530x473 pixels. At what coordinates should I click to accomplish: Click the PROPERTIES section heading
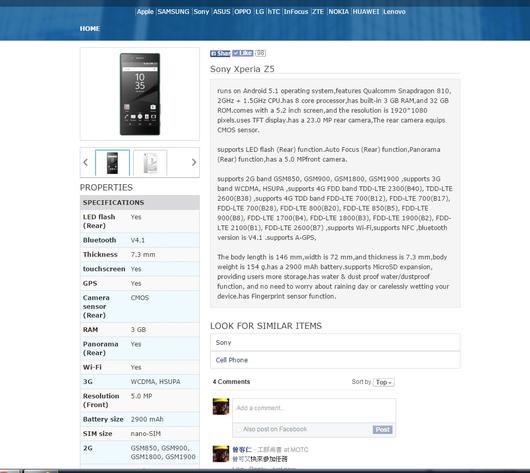coord(106,188)
